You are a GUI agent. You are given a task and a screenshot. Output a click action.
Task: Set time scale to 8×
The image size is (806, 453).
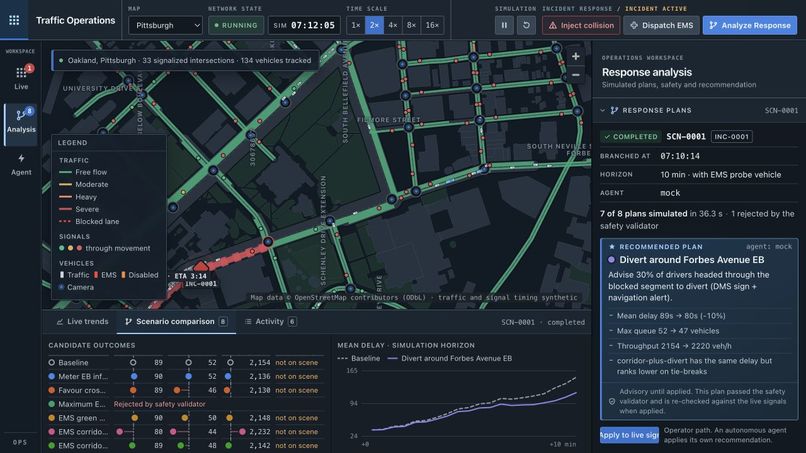[x=411, y=25]
